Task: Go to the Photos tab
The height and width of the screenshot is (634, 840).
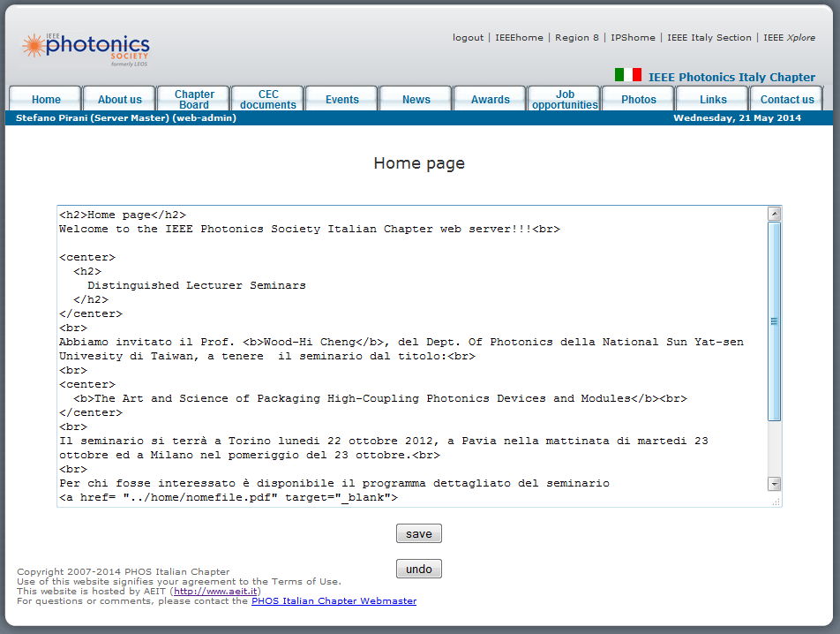Action: coord(639,99)
